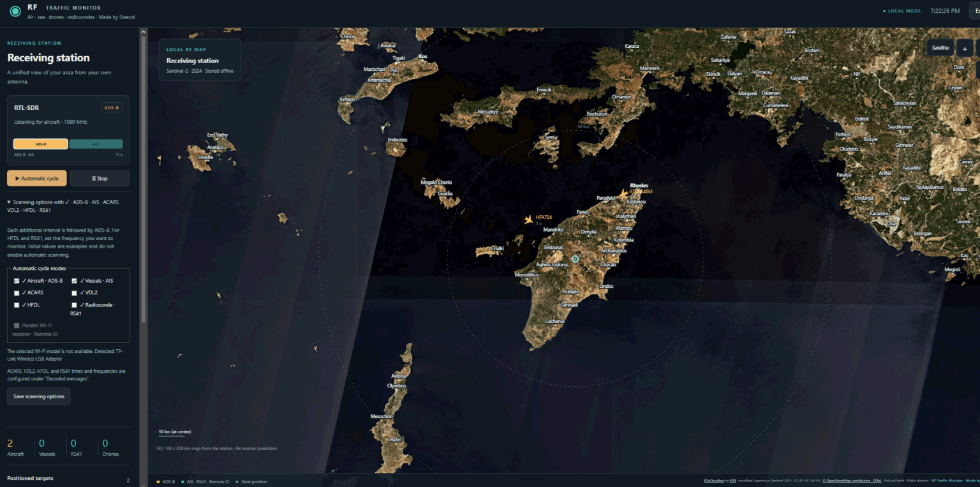980x487 pixels.
Task: Open the OpenStreetMap contributors attribution link
Action: click(852, 481)
